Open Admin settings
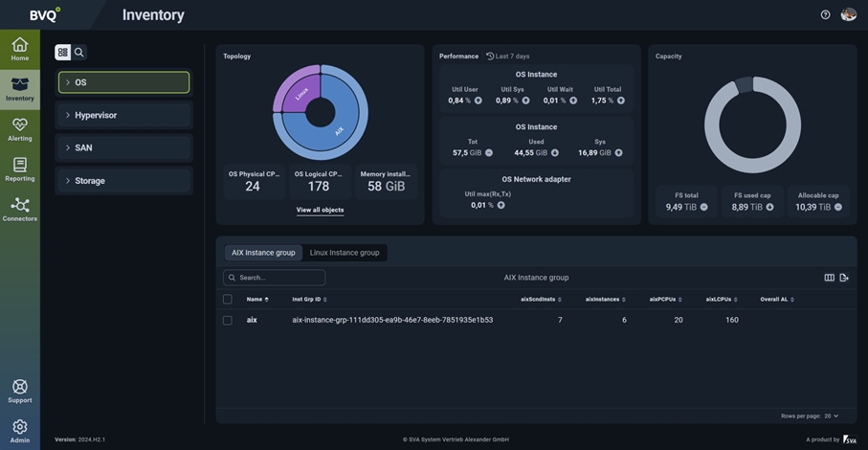The height and width of the screenshot is (450, 868). (x=19, y=431)
